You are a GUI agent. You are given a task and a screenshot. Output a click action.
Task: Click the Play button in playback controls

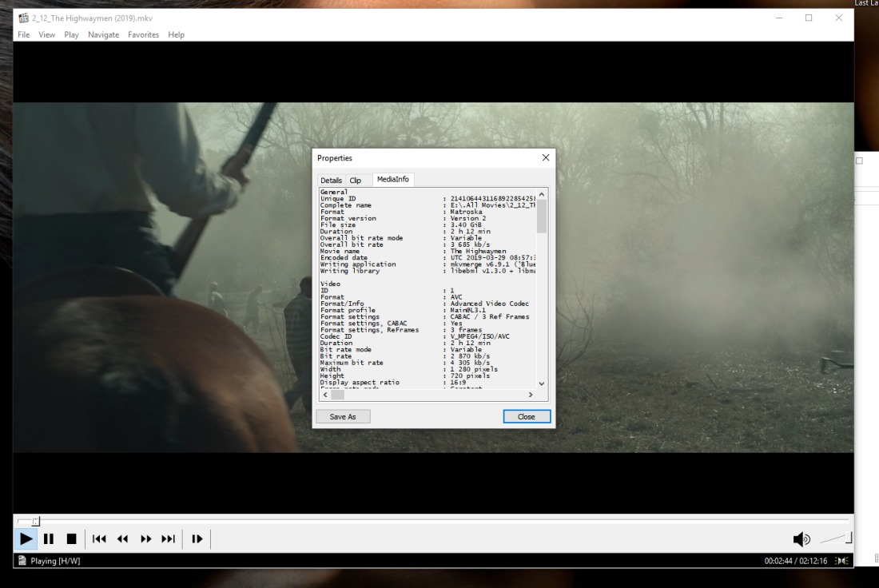26,539
